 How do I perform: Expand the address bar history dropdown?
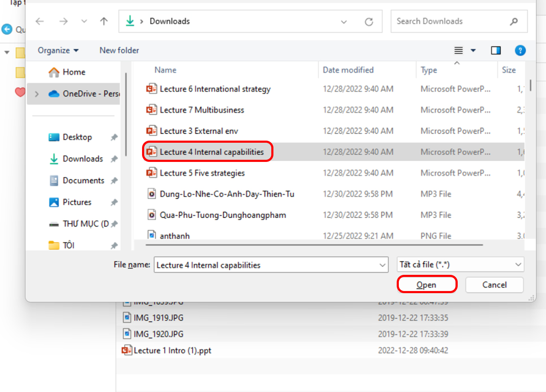pos(344,22)
